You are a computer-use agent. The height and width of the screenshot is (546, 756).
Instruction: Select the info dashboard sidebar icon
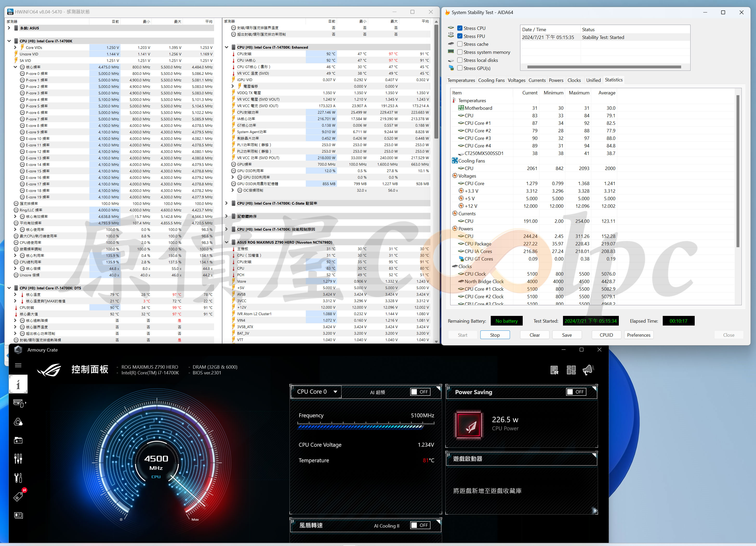[18, 384]
